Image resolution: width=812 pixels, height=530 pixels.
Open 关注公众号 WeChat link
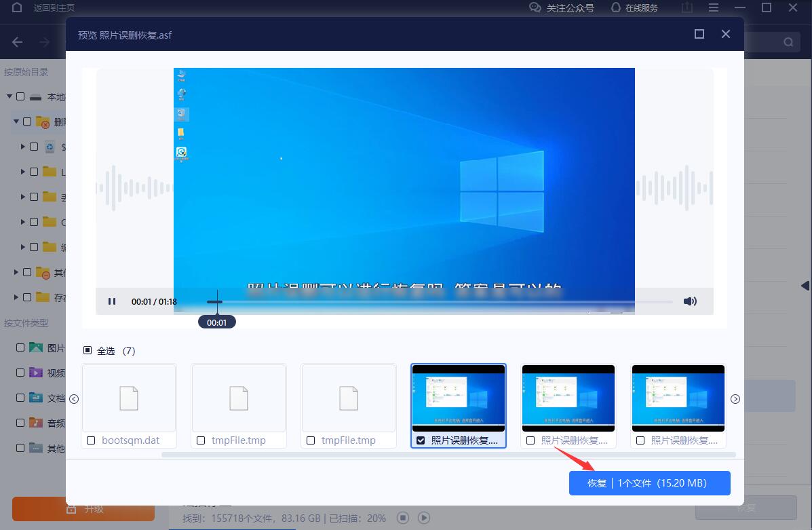point(562,7)
